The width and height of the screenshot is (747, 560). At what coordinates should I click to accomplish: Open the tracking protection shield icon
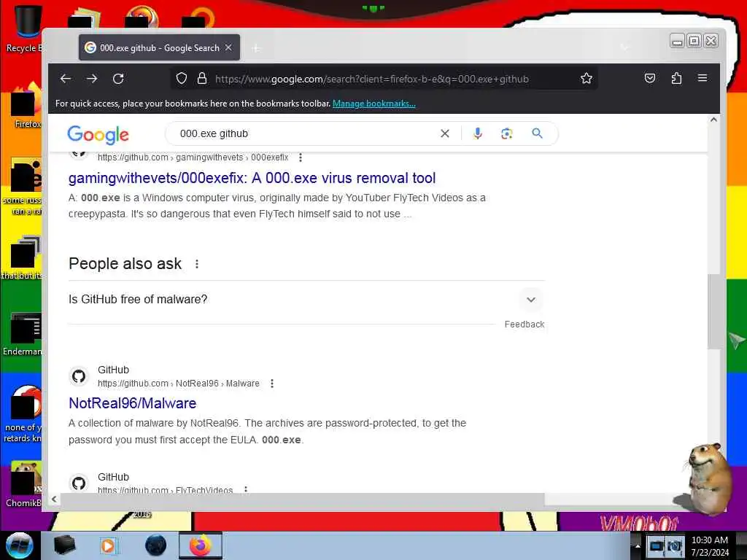(x=182, y=79)
